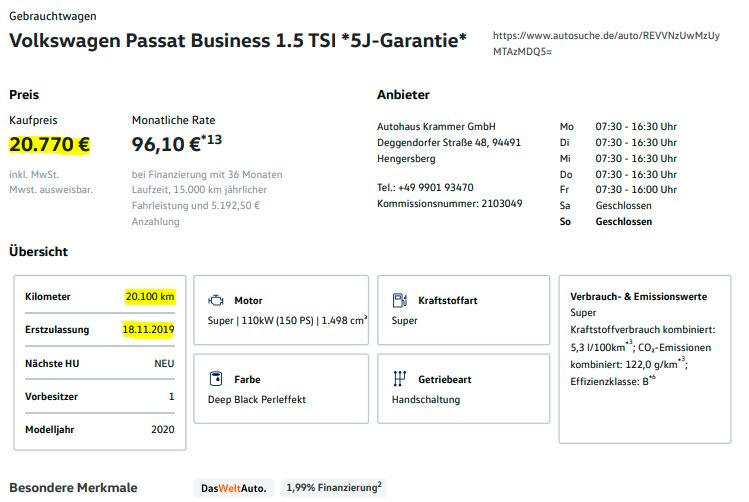Click the Deep Black Perleffekt color text

coord(257,399)
